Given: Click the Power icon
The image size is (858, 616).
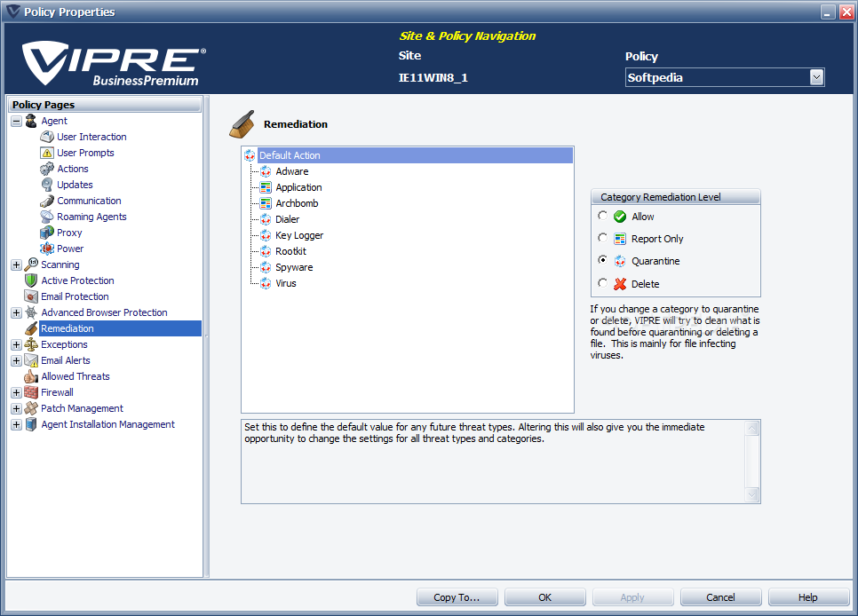Looking at the screenshot, I should (47, 249).
